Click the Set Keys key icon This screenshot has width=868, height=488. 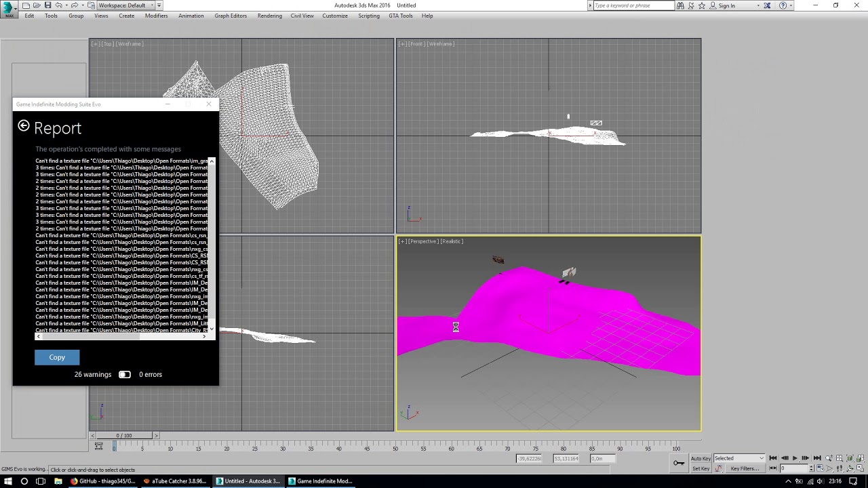679,463
